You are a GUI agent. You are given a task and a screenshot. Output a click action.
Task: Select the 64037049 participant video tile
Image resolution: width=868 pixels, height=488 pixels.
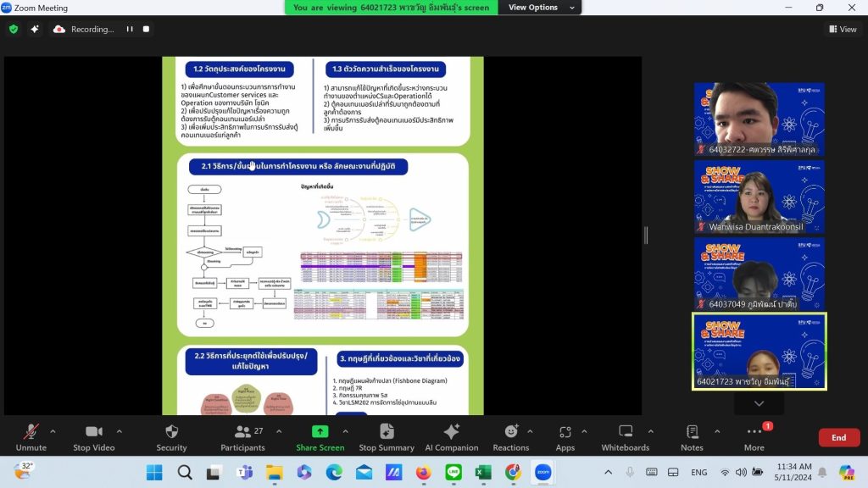coord(759,274)
